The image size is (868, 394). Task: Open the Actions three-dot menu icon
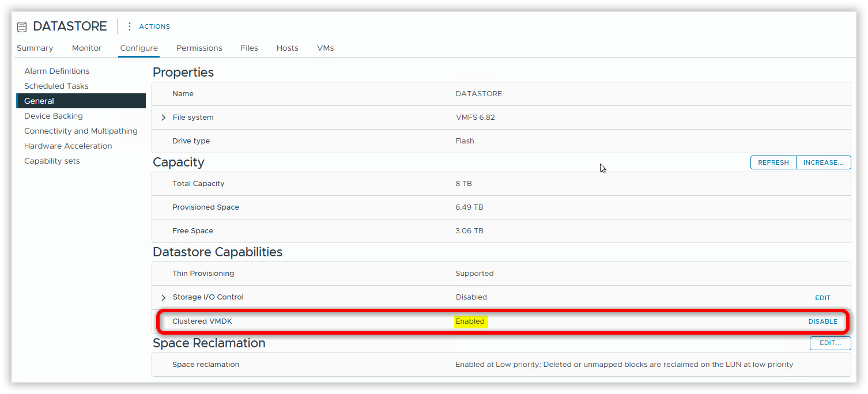pos(130,26)
